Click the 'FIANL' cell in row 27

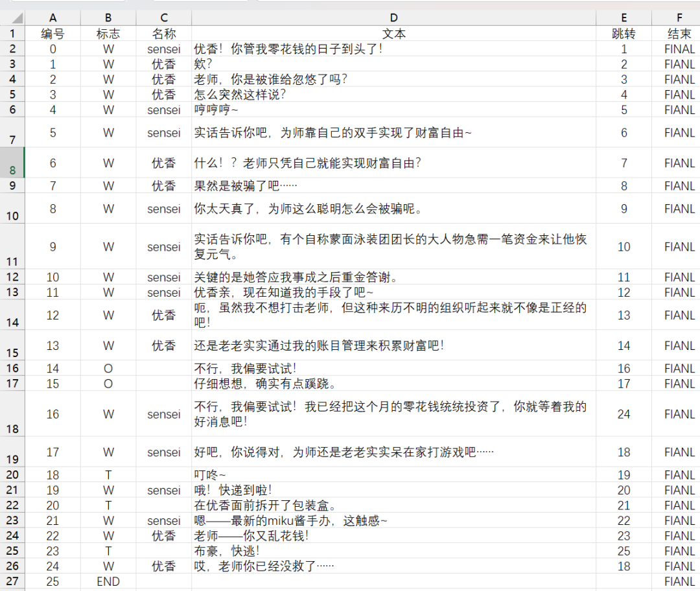[676, 581]
